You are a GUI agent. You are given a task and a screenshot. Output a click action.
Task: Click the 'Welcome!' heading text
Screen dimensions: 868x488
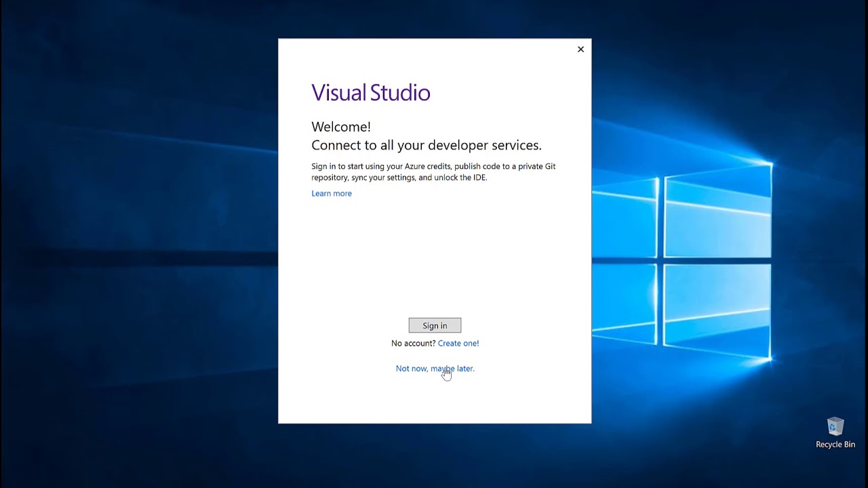[341, 127]
